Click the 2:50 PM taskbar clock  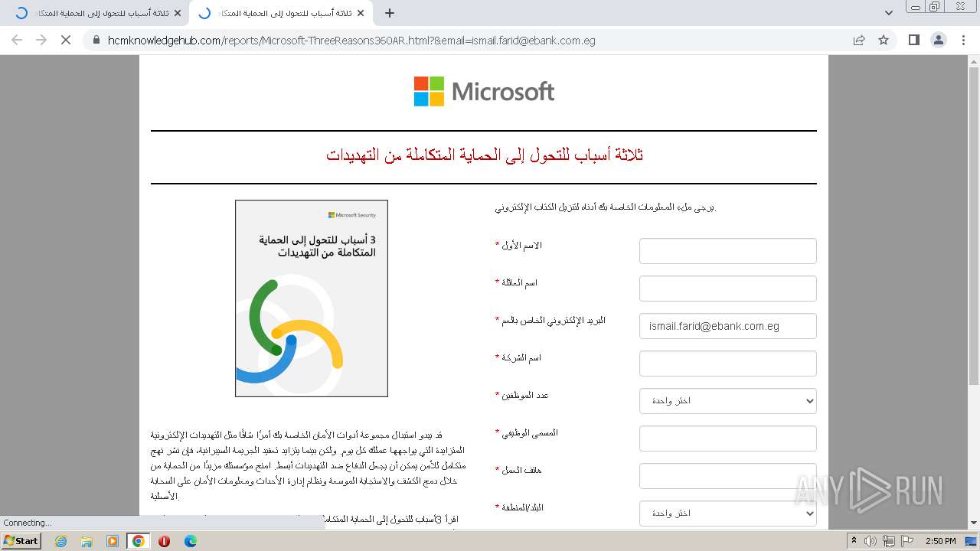click(941, 541)
